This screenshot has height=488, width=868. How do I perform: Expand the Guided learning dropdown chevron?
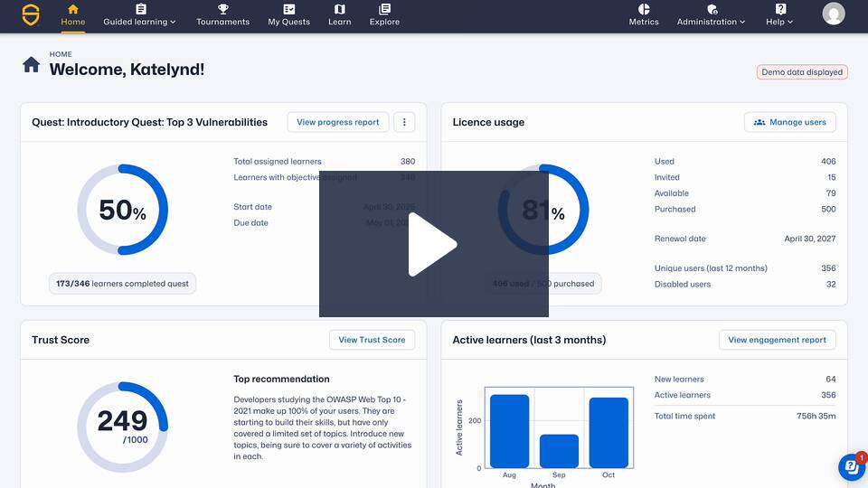pyautogui.click(x=173, y=22)
